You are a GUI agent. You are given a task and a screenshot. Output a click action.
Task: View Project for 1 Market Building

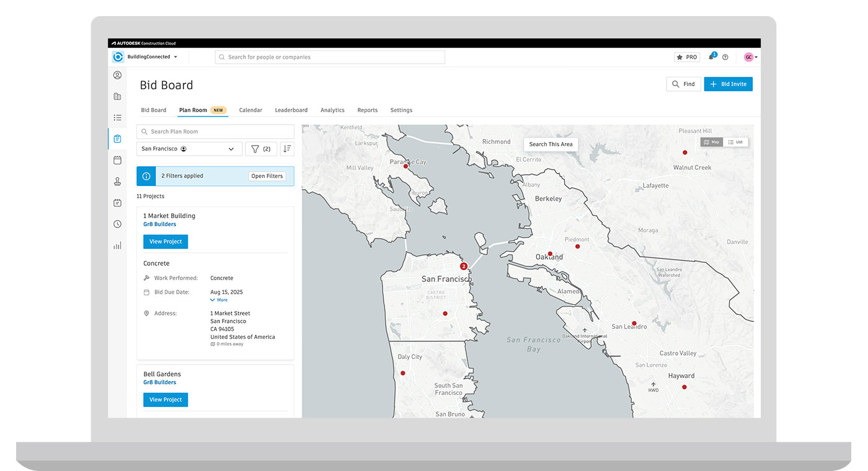click(x=166, y=242)
